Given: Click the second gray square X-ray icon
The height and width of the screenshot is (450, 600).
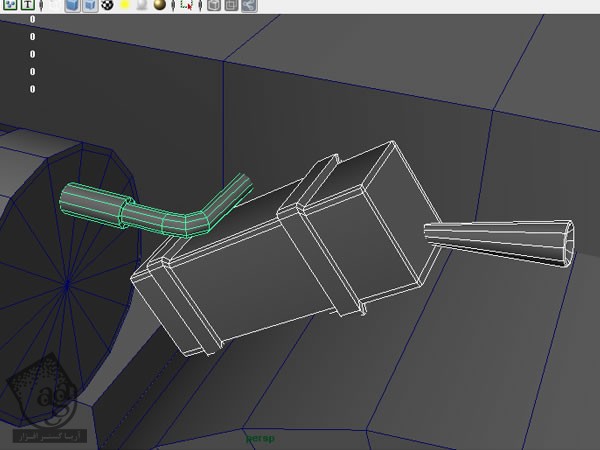Looking at the screenshot, I should tap(231, 5).
